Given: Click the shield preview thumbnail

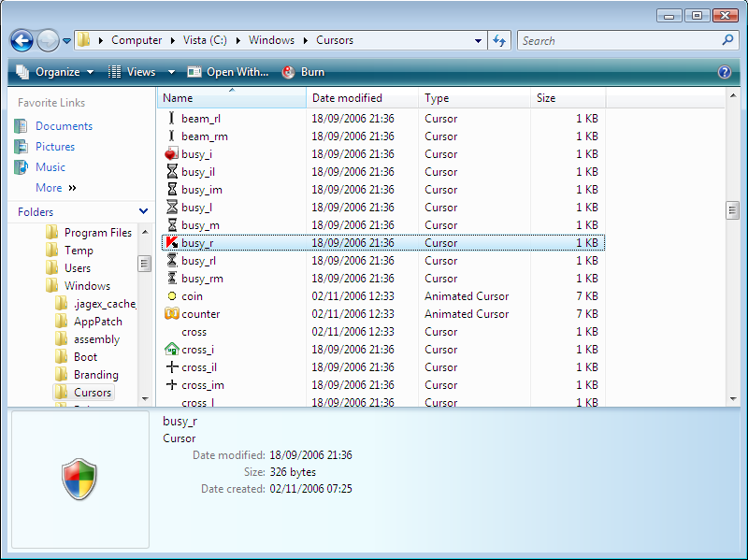Looking at the screenshot, I should [79, 479].
